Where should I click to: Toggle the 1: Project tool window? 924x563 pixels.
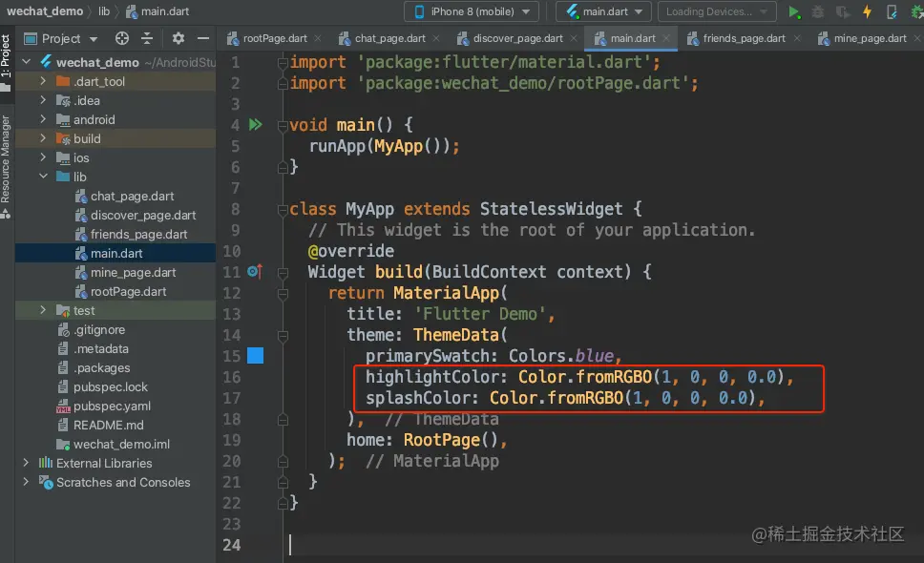[6, 62]
